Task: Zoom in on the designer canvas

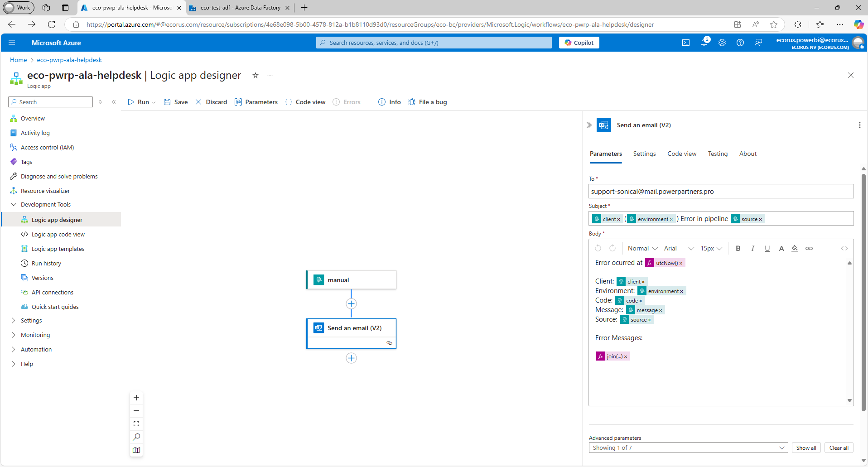Action: (136, 398)
